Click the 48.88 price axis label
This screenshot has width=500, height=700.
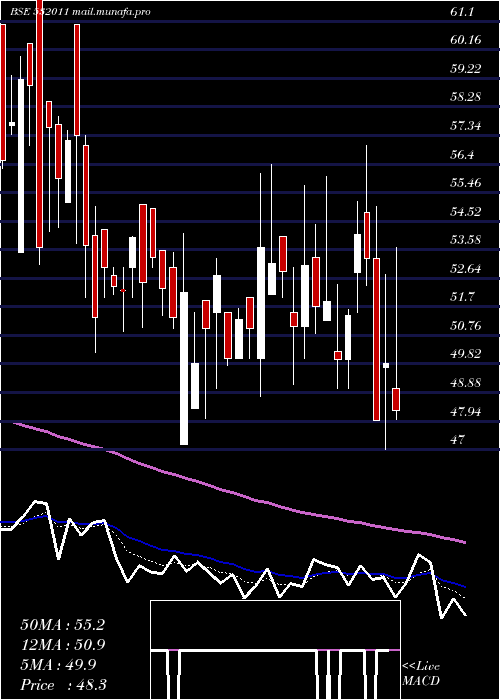point(466,383)
